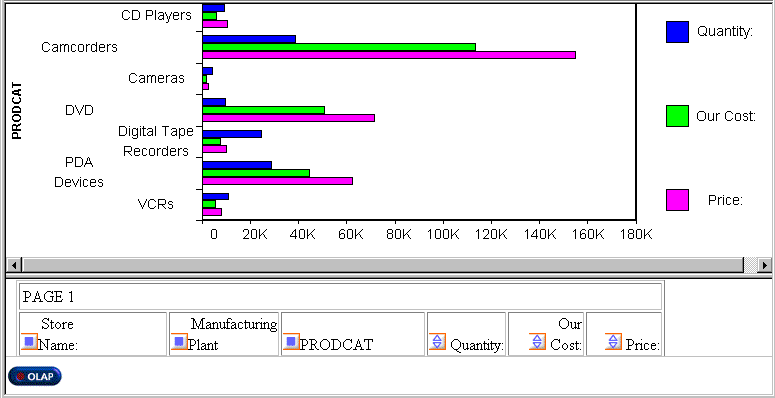This screenshot has height=398, width=775.
Task: Click the right scroll arrow on horizontal scrollbar
Action: coord(766,265)
